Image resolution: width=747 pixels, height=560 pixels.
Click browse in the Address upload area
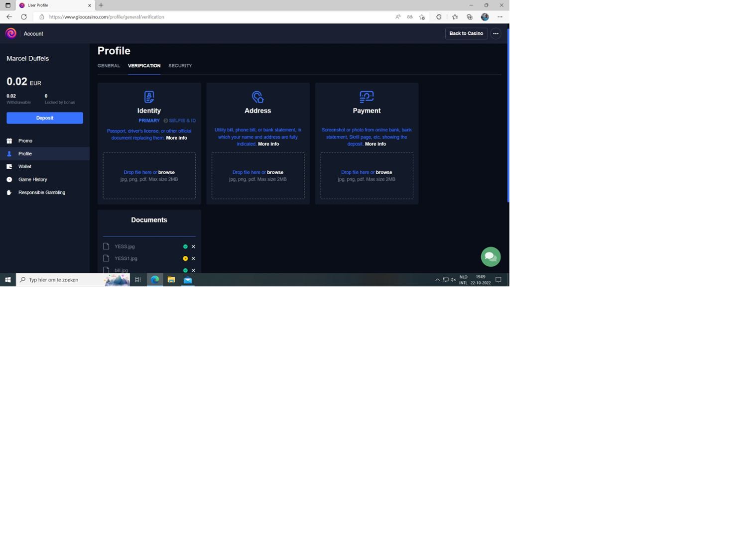click(275, 172)
